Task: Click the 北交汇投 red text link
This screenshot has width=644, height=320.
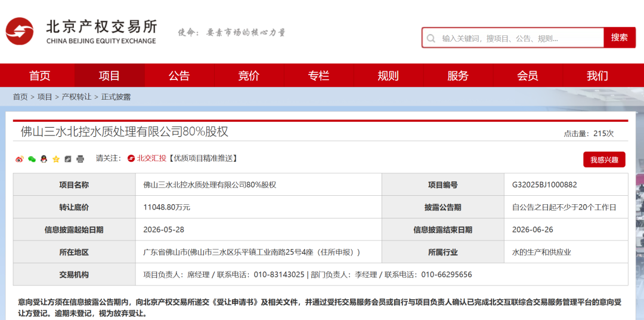Action: (151, 158)
